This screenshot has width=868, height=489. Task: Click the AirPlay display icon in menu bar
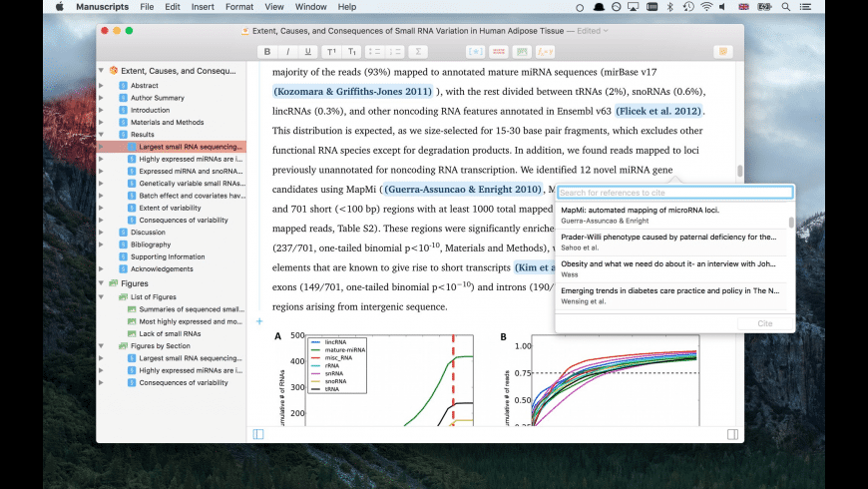(x=634, y=7)
